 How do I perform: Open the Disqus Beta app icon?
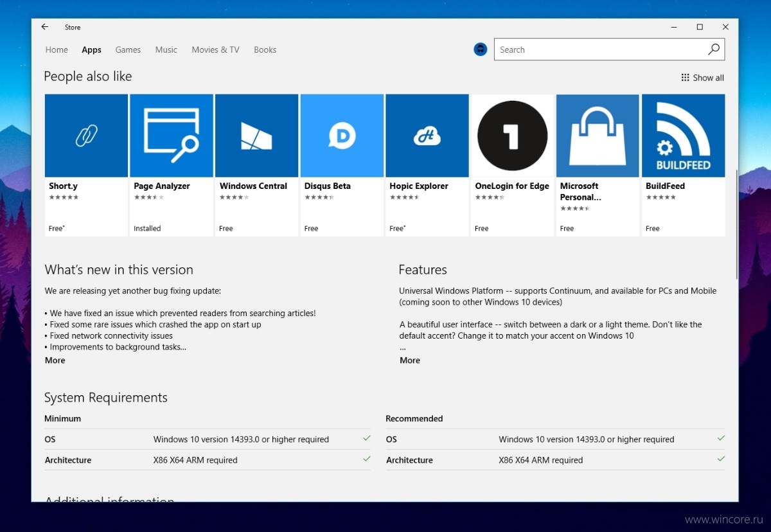342,136
